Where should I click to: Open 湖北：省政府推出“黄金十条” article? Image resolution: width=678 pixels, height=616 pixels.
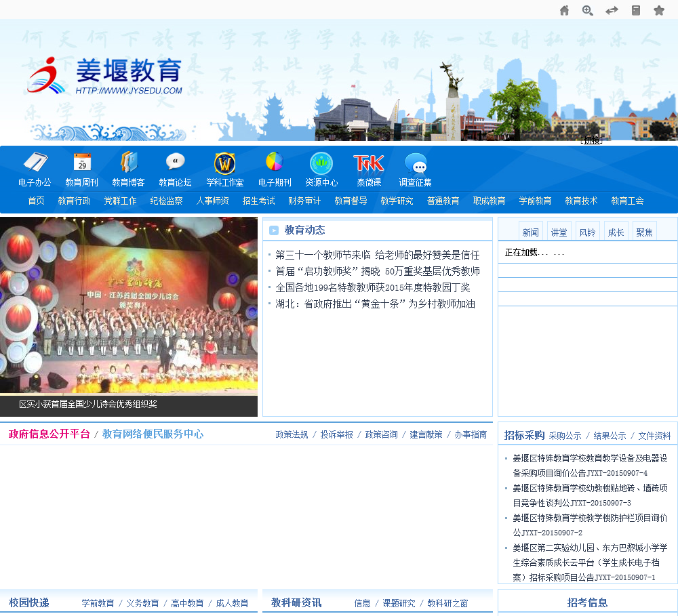click(376, 304)
